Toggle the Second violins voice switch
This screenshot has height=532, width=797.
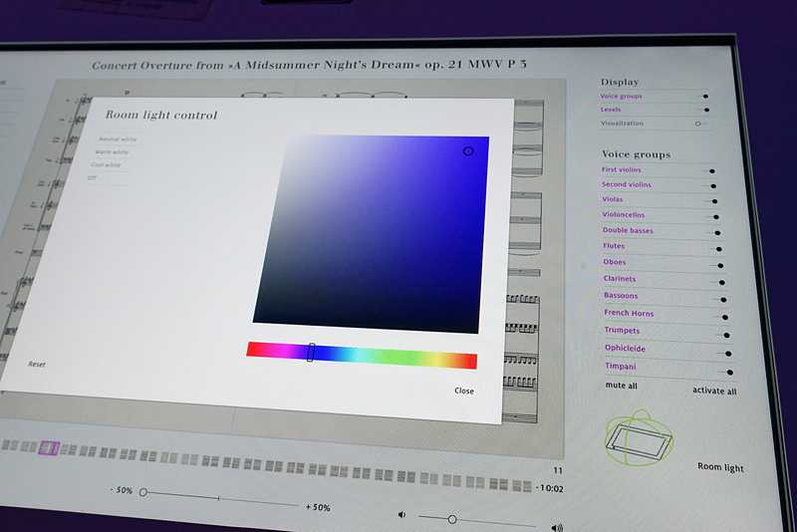point(711,186)
